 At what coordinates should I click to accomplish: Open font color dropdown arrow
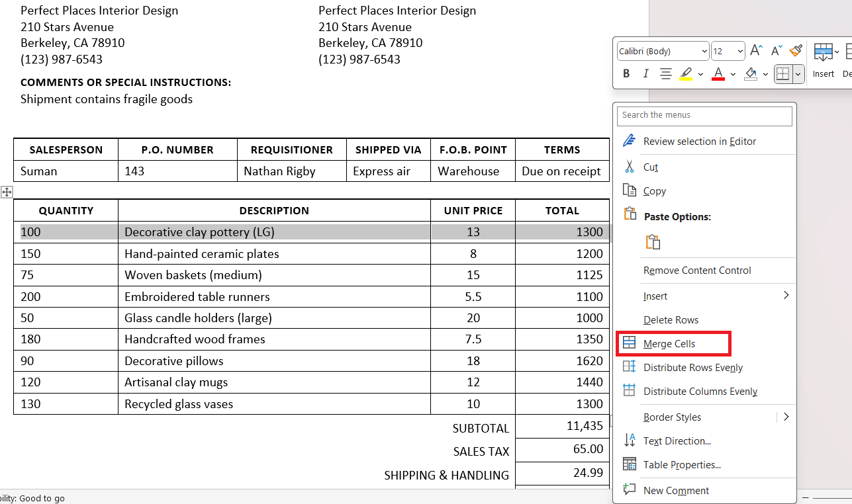point(734,74)
